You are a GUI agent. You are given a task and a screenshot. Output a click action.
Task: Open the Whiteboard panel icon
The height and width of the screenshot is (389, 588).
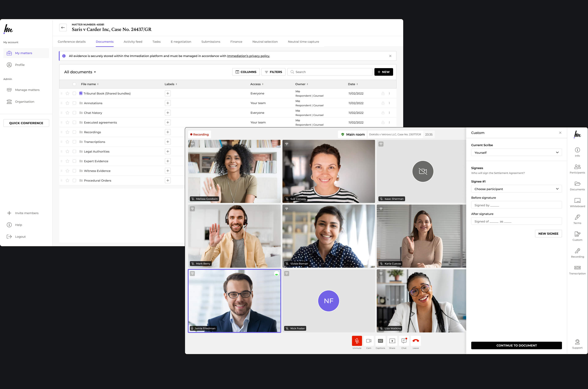[x=577, y=200]
